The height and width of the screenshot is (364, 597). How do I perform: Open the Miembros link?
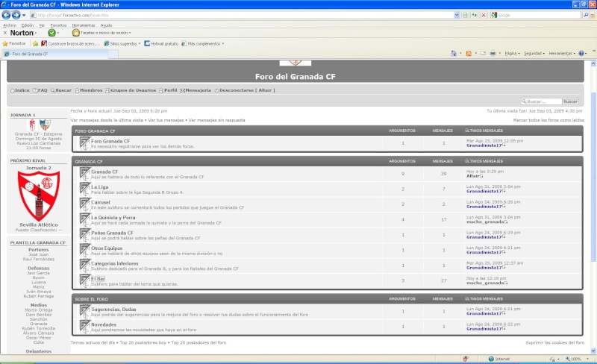(x=89, y=90)
